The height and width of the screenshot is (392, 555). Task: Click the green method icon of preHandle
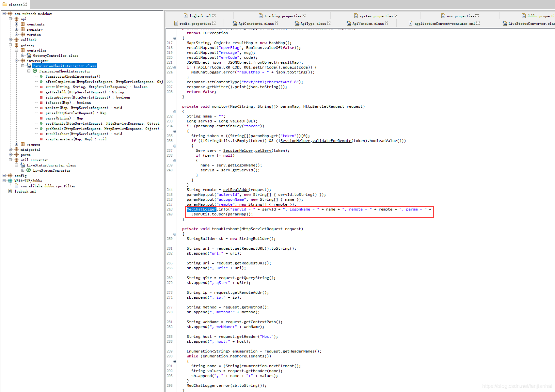[41, 129]
